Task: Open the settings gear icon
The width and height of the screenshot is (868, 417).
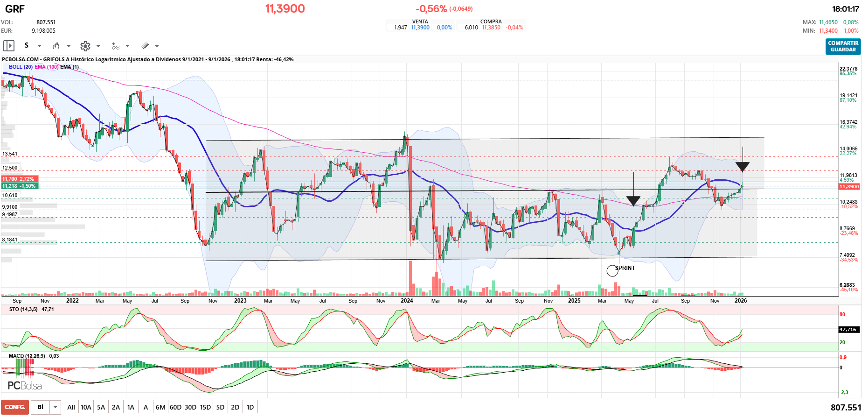Action: (85, 46)
